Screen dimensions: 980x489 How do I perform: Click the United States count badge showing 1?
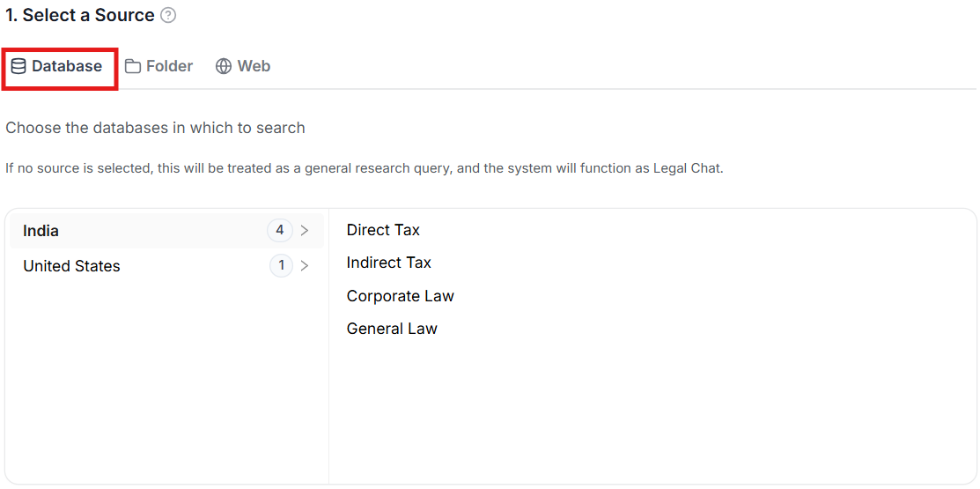281,266
